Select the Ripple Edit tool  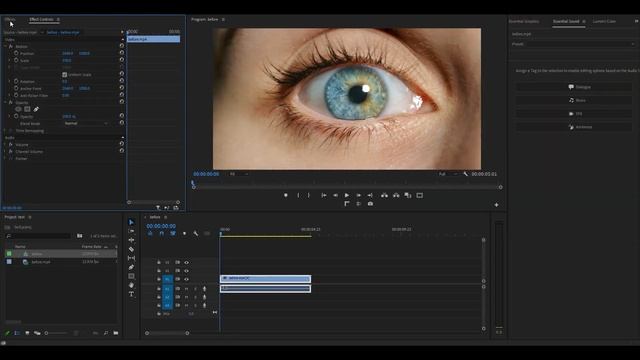(131, 240)
